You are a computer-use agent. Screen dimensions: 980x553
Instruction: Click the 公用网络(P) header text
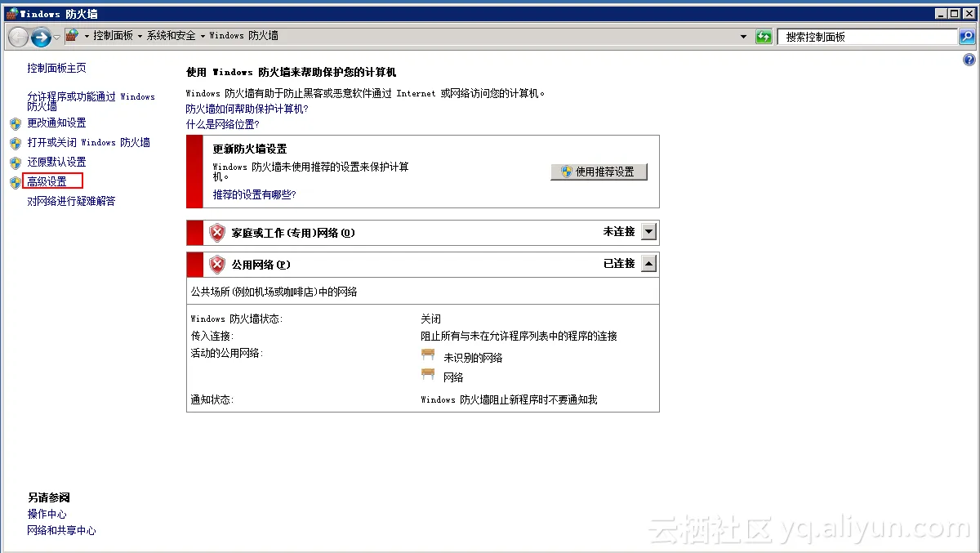(x=261, y=265)
